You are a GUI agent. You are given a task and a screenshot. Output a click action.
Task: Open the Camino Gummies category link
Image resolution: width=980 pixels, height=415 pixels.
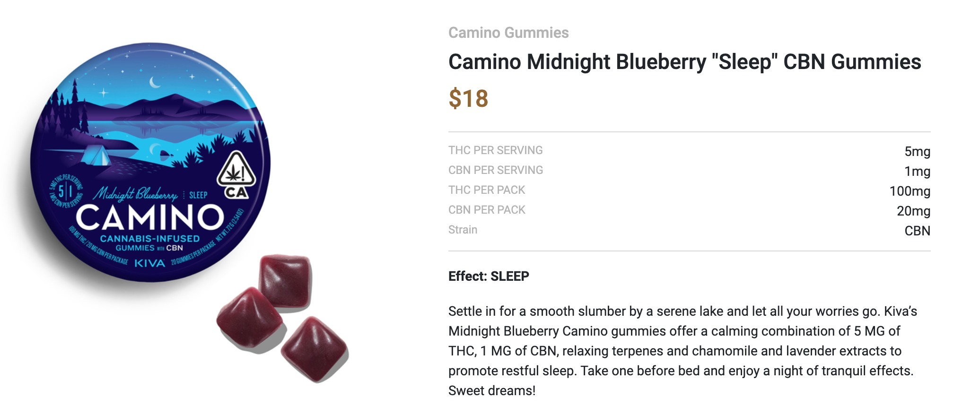[508, 33]
